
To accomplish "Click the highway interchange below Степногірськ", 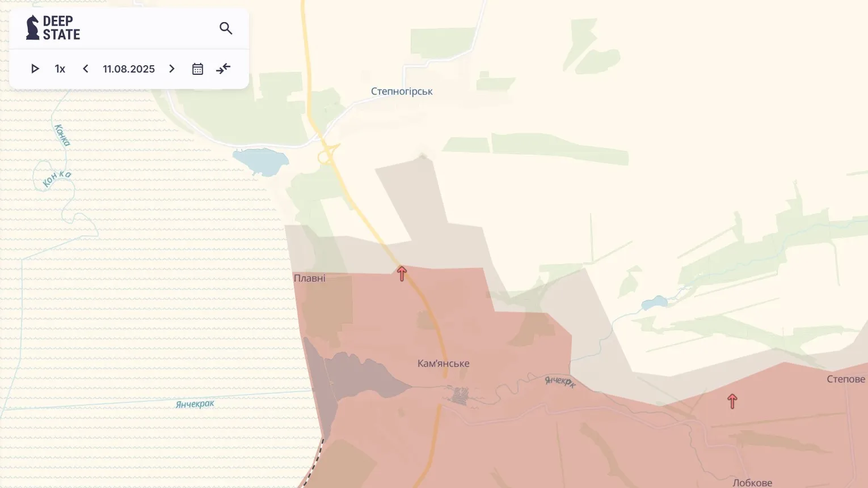I will [x=328, y=153].
